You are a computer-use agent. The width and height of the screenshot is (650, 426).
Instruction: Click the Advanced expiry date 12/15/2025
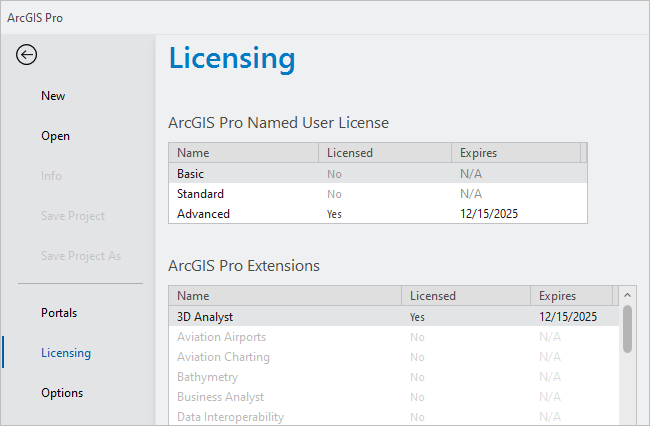tap(489, 214)
